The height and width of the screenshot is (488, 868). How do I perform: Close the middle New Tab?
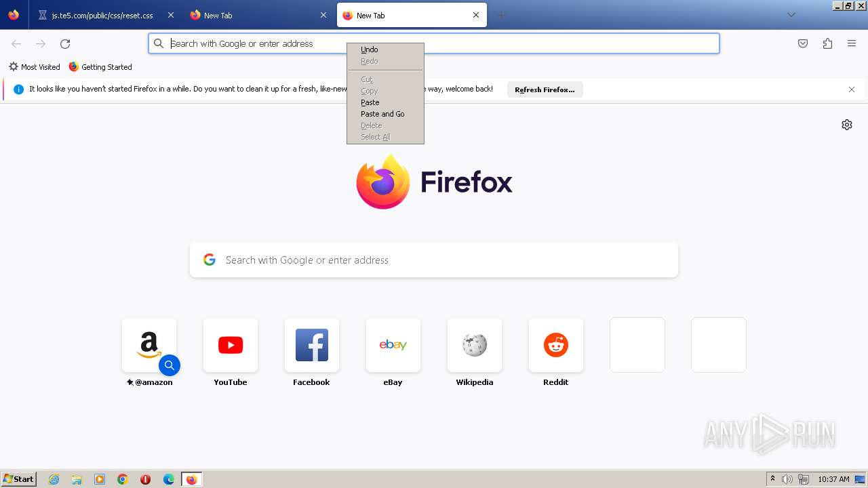point(323,15)
